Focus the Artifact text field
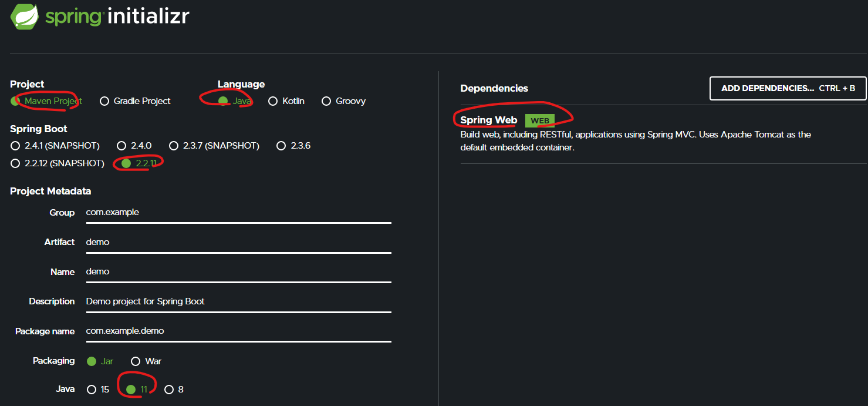The height and width of the screenshot is (406, 868). click(238, 242)
